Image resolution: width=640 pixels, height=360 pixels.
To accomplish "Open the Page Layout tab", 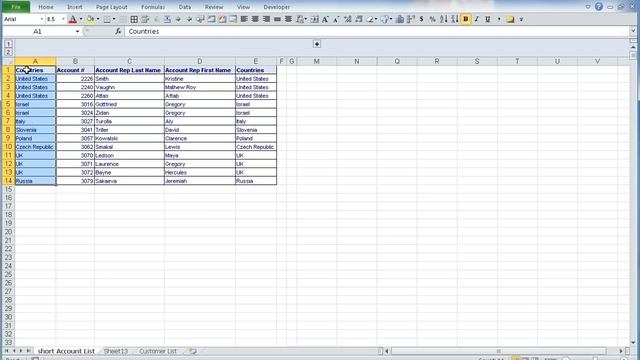I will (x=111, y=7).
